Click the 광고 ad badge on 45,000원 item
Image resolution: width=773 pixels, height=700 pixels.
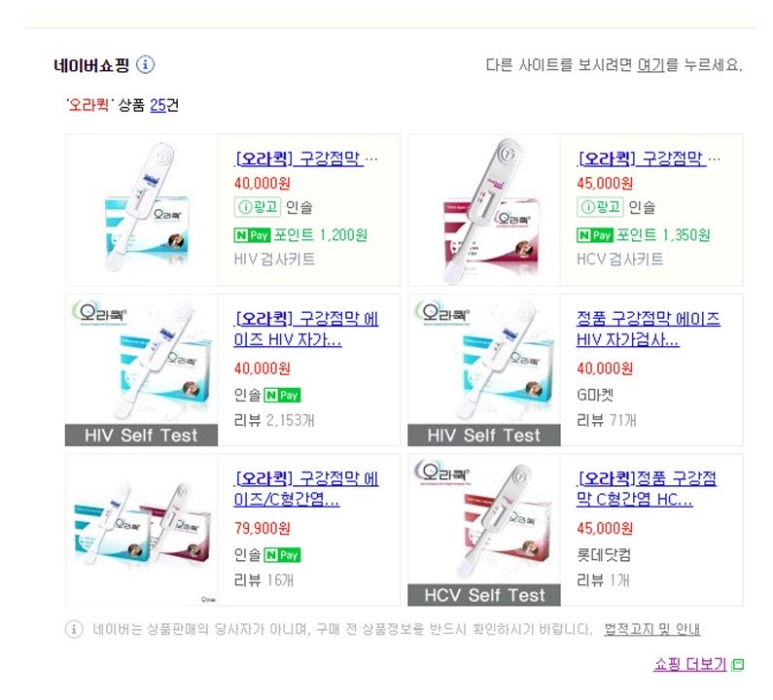coord(600,207)
